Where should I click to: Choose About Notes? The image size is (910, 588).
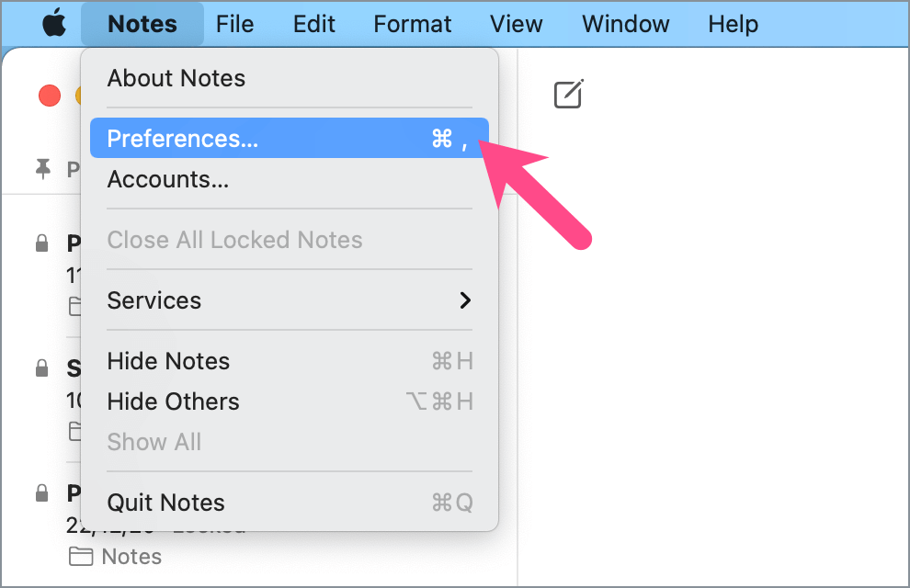click(x=176, y=78)
